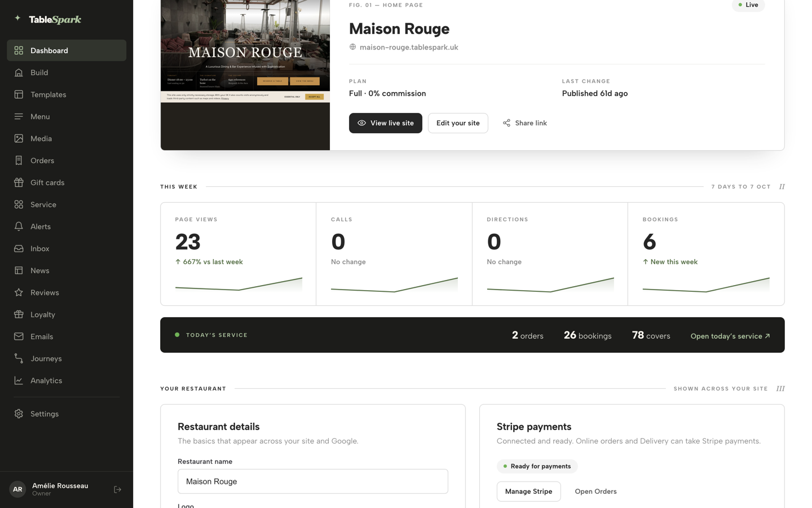Click the log out icon beside Amélie Rousseau
Screen dimensions: 812x508
tap(117, 490)
